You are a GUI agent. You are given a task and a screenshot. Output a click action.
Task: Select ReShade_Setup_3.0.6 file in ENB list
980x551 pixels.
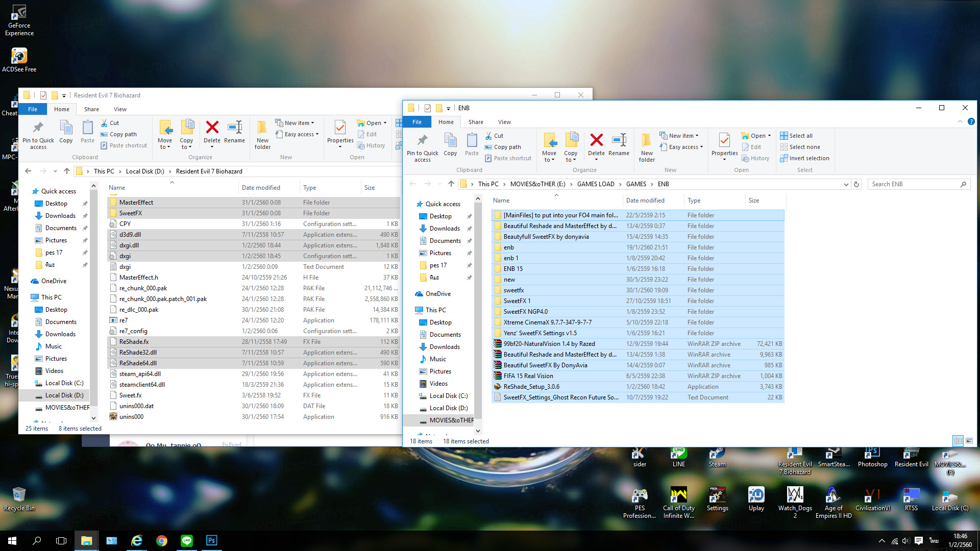coord(531,387)
